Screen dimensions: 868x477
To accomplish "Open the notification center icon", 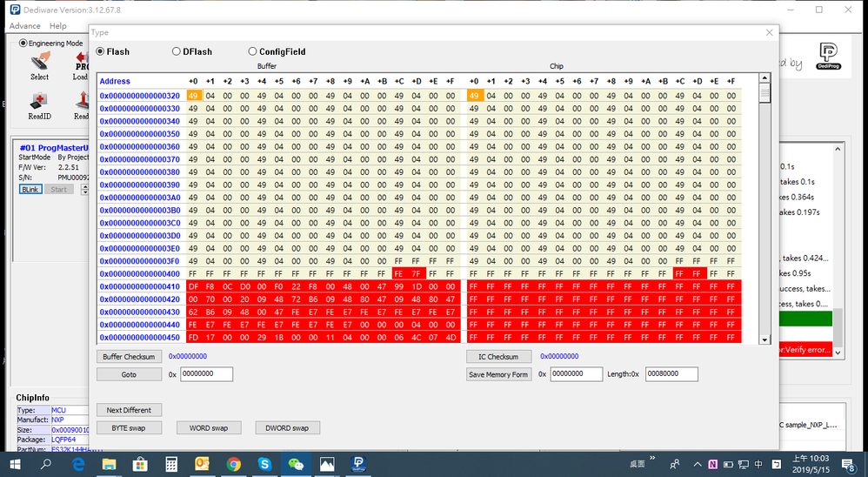I will point(849,464).
